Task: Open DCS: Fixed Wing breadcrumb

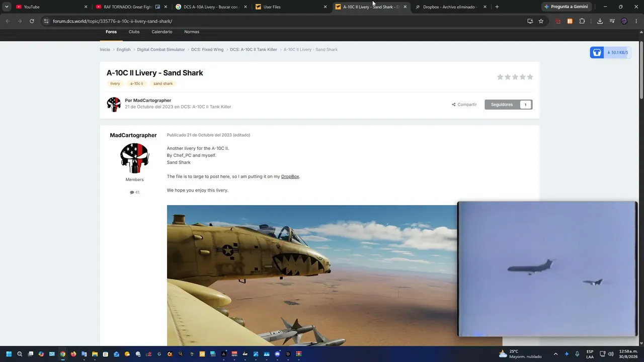Action: (207, 49)
